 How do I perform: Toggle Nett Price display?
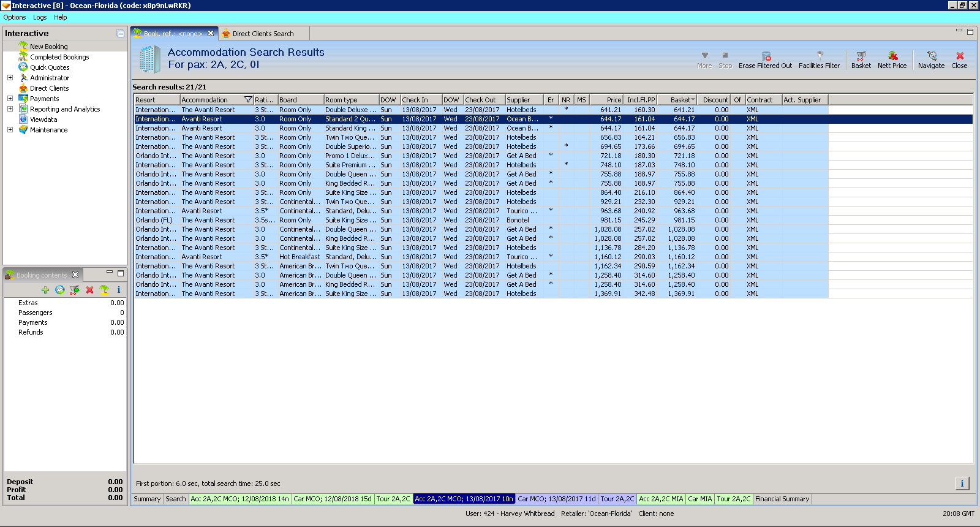[x=892, y=56]
